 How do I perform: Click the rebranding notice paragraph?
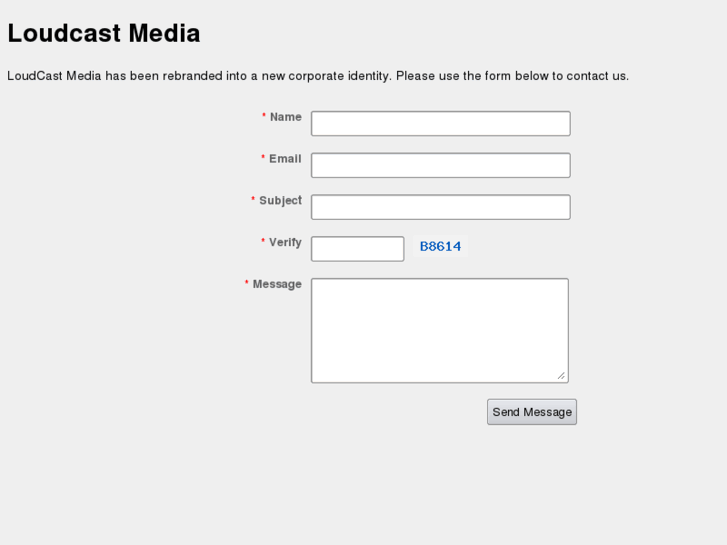coord(318,76)
